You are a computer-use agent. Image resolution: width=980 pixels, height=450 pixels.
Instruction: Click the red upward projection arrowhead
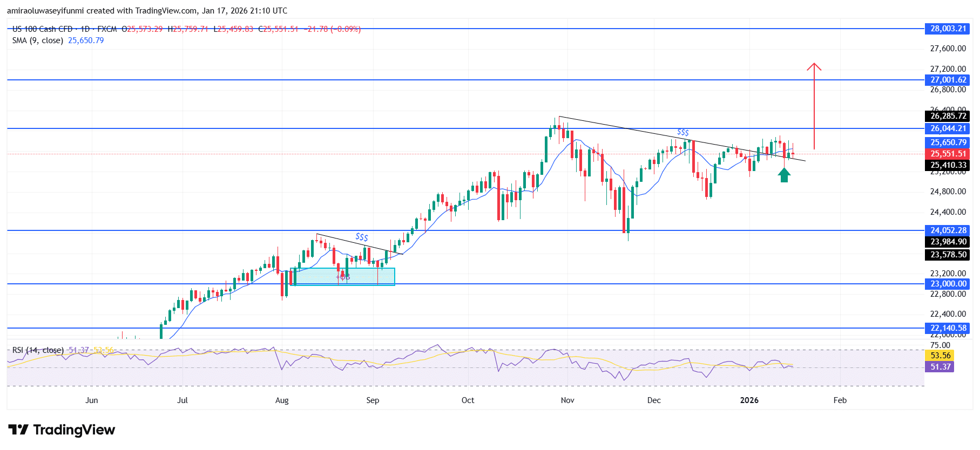point(814,67)
